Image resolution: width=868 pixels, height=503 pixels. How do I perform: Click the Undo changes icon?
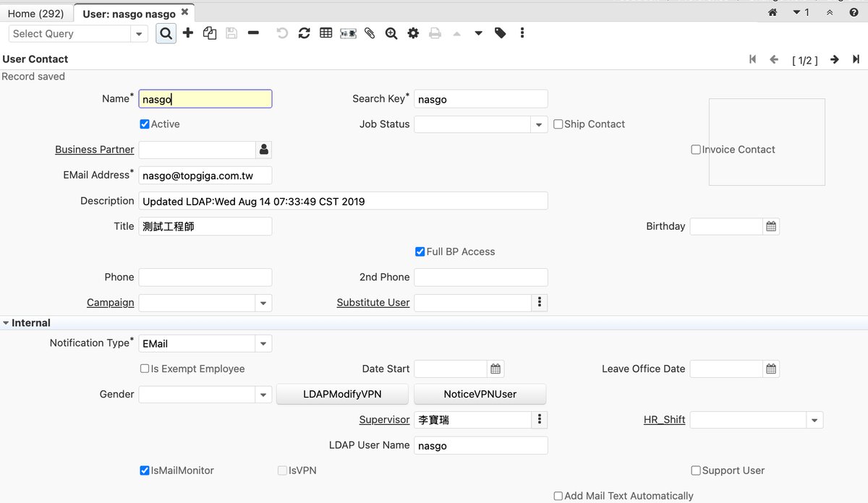tap(283, 33)
